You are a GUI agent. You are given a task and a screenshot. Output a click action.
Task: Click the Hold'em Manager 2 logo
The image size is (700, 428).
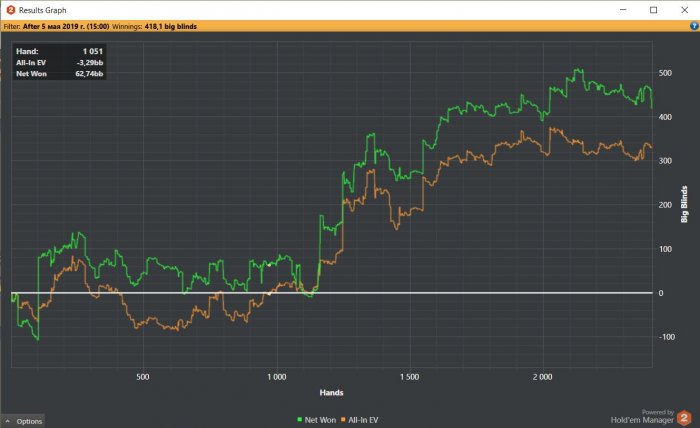684,418
